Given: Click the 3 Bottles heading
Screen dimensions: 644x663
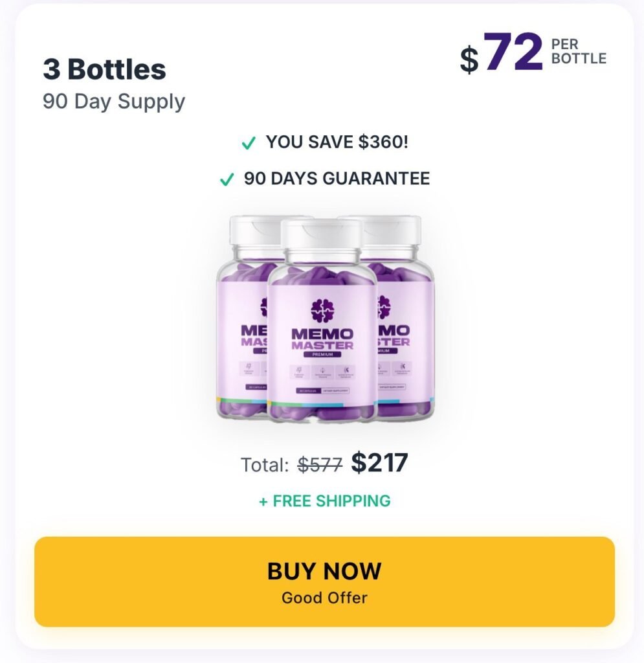Looking at the screenshot, I should click(104, 69).
